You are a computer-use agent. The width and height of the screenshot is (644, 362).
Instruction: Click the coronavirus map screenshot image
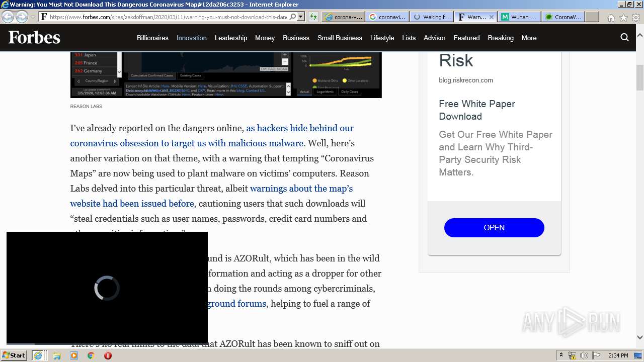tap(226, 74)
